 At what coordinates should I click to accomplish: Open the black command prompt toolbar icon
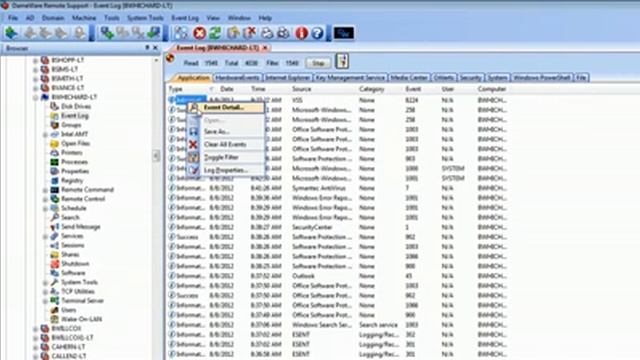tap(344, 33)
